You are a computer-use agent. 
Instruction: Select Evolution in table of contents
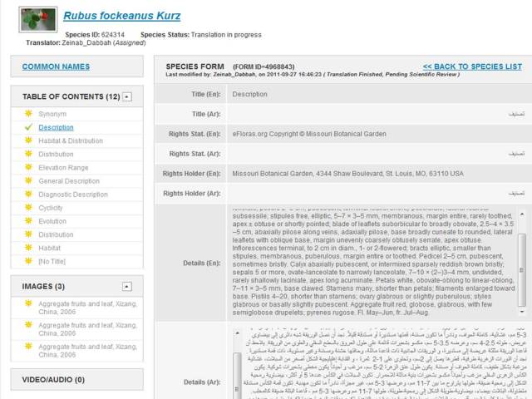(x=52, y=221)
